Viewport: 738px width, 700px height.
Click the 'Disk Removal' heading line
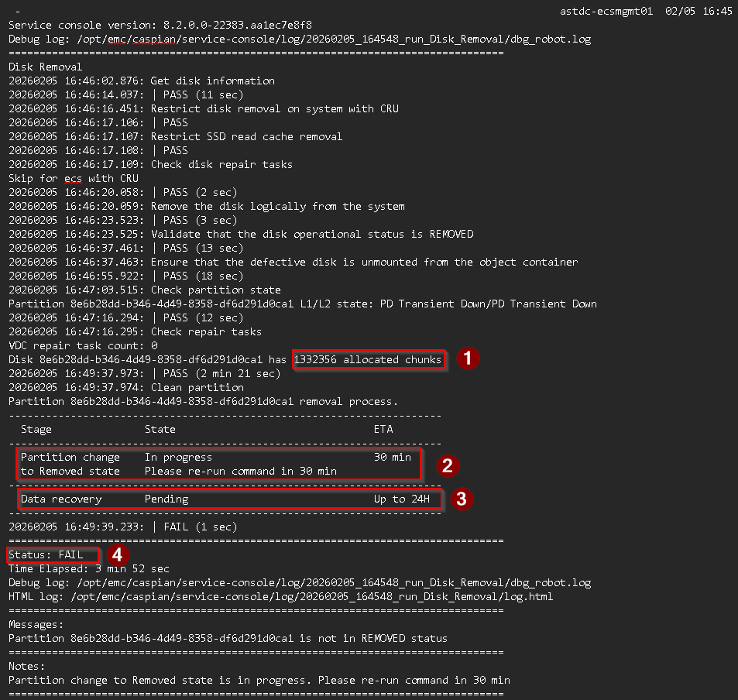45,67
